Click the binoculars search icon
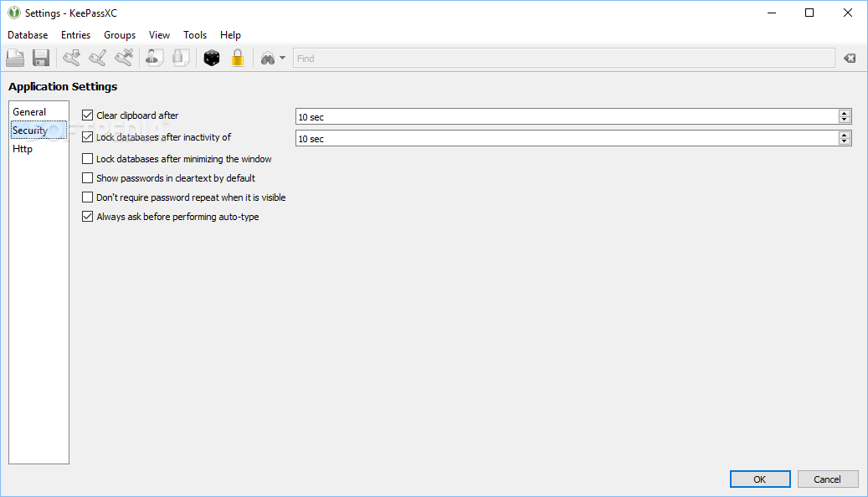 tap(267, 58)
